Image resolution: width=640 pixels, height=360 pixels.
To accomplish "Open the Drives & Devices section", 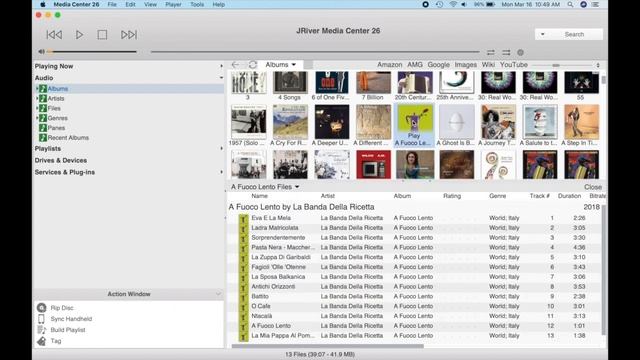I will tap(60, 160).
